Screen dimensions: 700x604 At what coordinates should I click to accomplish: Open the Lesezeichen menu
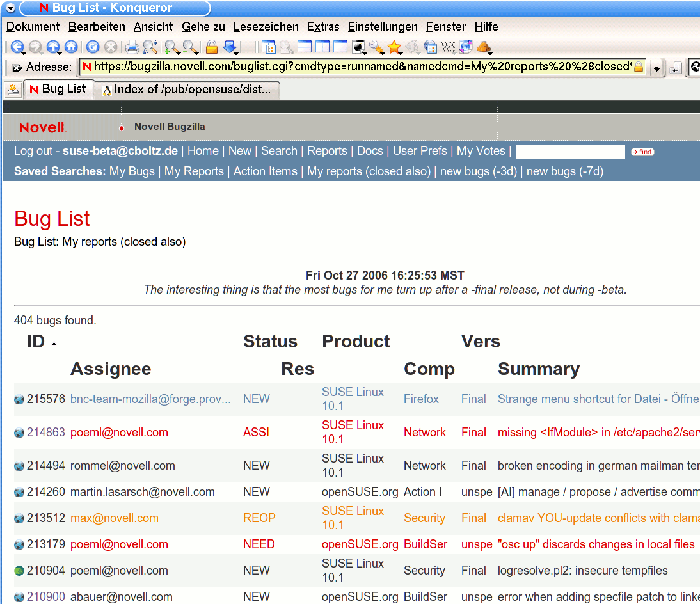[266, 27]
